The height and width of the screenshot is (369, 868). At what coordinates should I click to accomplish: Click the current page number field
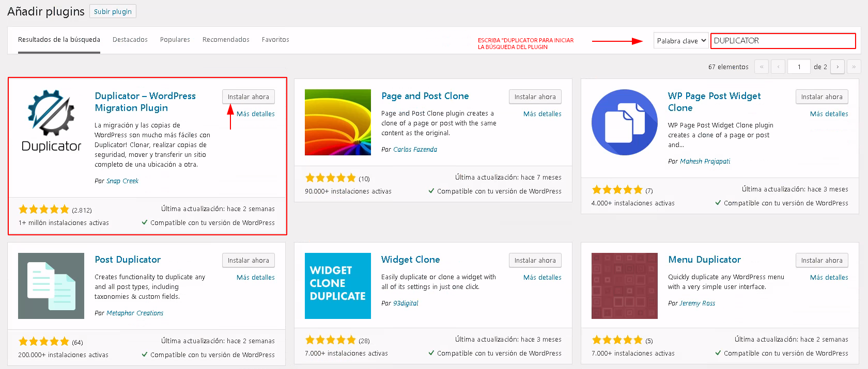pos(799,67)
